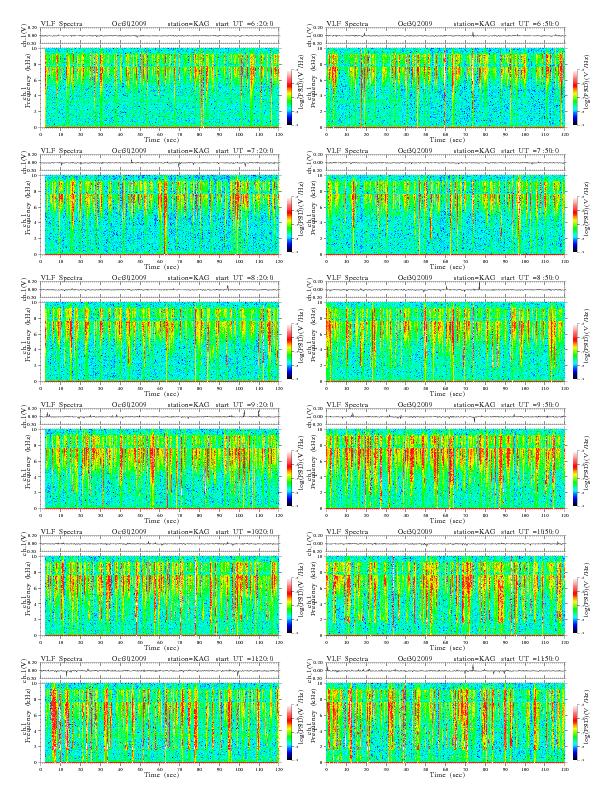Click the ch.1(V) waveform strip above 6:20:0 spectrogram
The height and width of the screenshot is (792, 612).
pyautogui.click(x=160, y=36)
